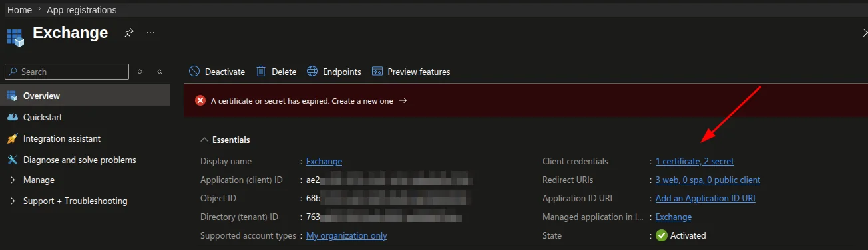Click the arrow after Create a new one
The height and width of the screenshot is (250, 868).
(x=403, y=101)
